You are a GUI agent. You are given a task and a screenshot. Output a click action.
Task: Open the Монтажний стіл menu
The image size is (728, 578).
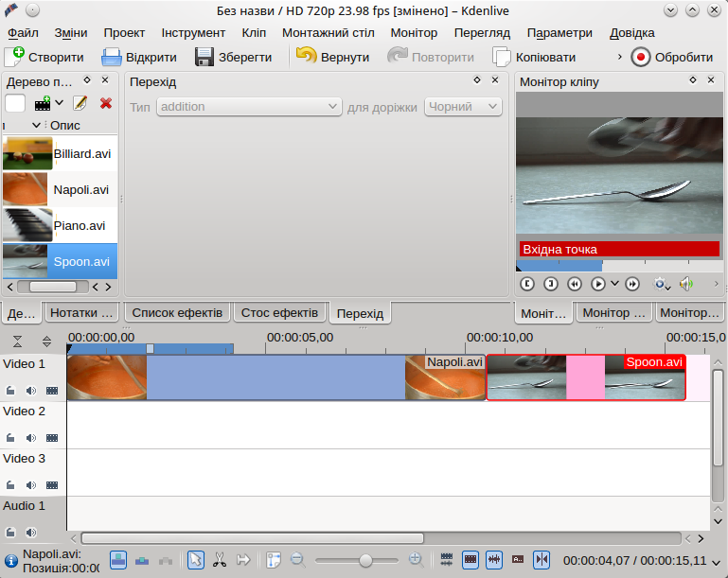coord(328,33)
